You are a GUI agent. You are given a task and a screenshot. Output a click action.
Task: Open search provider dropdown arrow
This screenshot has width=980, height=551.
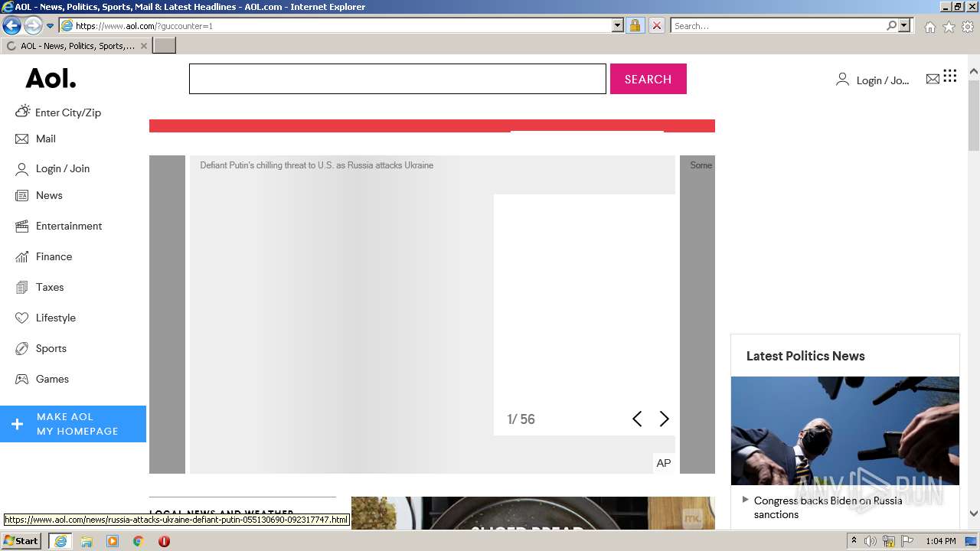[904, 25]
